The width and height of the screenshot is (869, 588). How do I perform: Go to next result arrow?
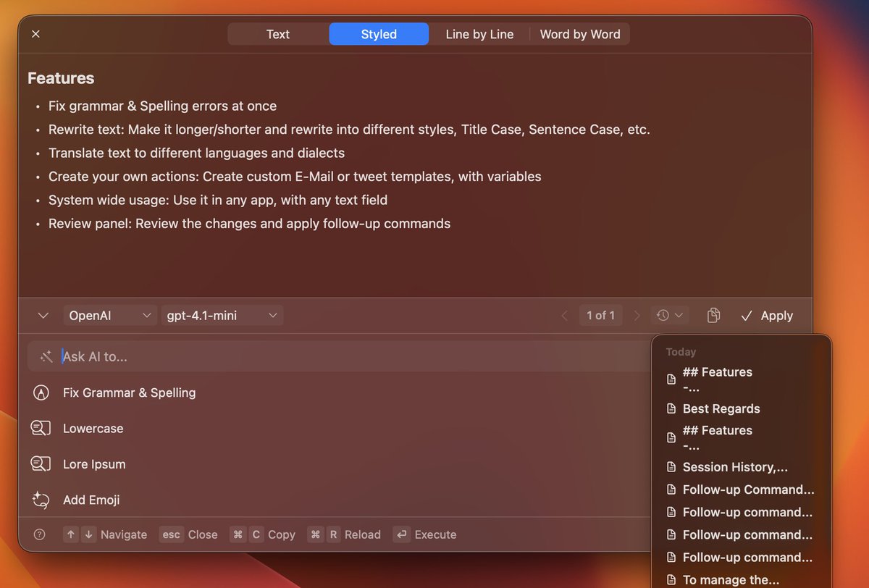click(x=637, y=316)
